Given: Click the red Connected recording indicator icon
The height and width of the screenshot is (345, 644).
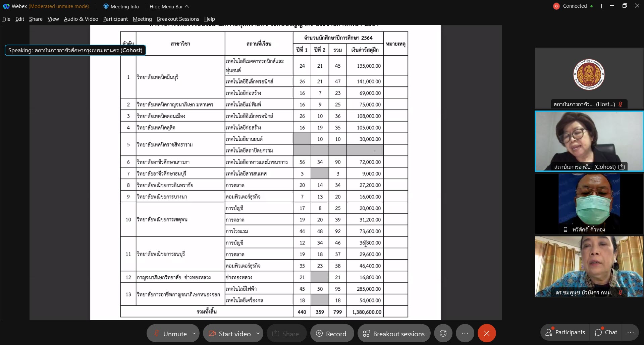Looking at the screenshot, I should 556,6.
